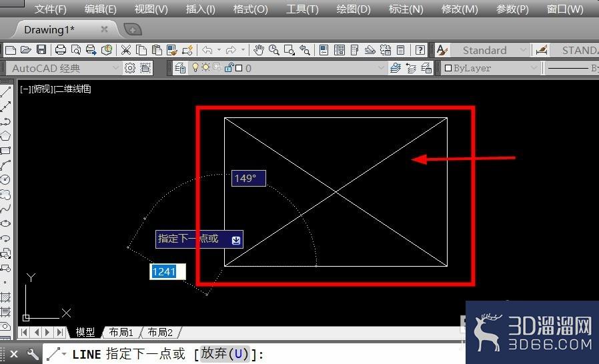Image resolution: width=599 pixels, height=364 pixels.
Task: Open the ByLayer color dropdown
Action: tap(534, 68)
